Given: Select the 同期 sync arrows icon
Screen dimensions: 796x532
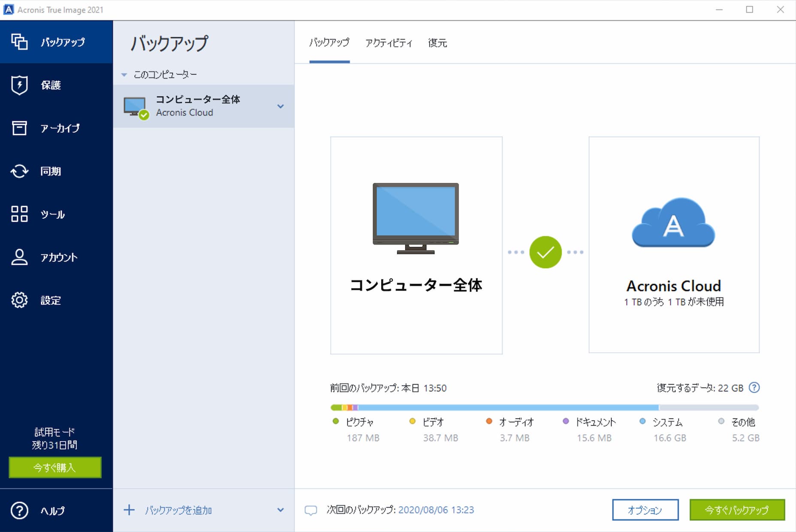Looking at the screenshot, I should pos(19,171).
